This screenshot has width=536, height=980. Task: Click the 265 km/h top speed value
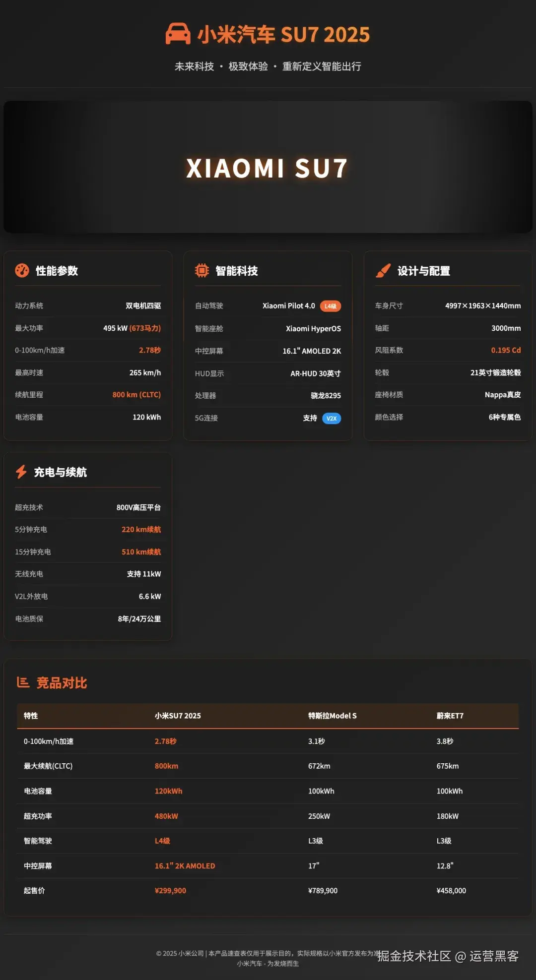coord(145,372)
